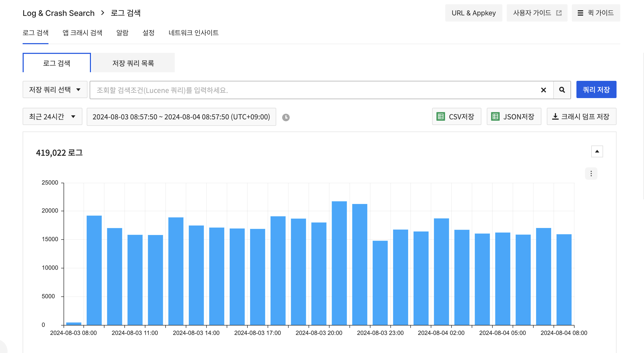Click the 크래시 덤프 저장 download icon

point(555,116)
